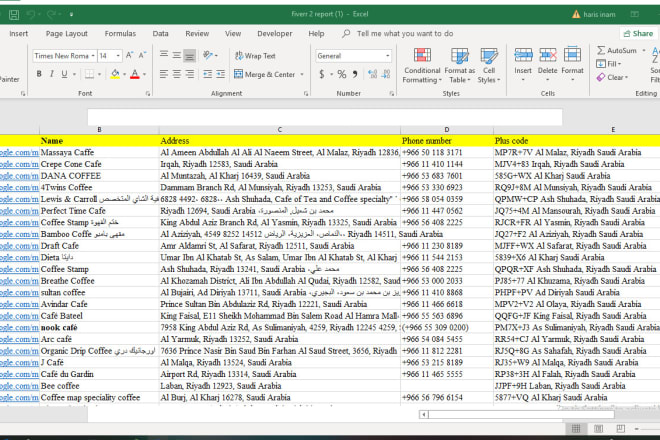Align text right
Screen dimensions: 660x440
pos(190,74)
